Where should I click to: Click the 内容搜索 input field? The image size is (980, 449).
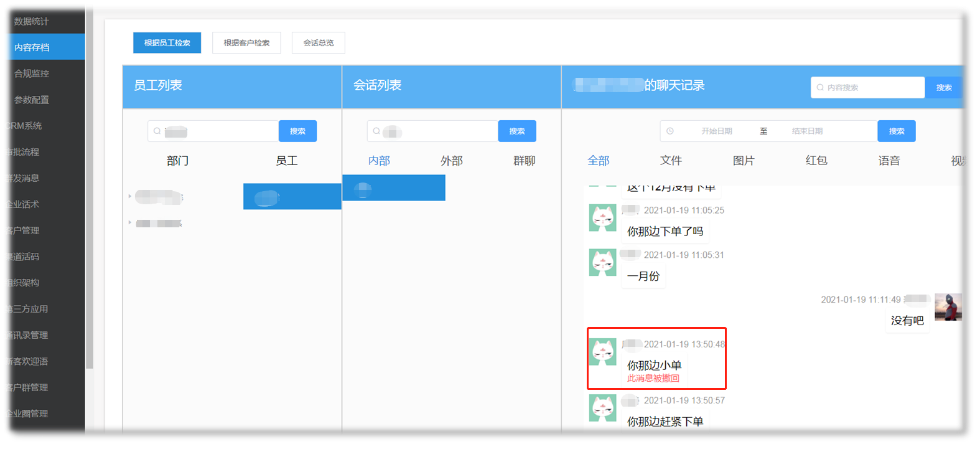point(868,88)
